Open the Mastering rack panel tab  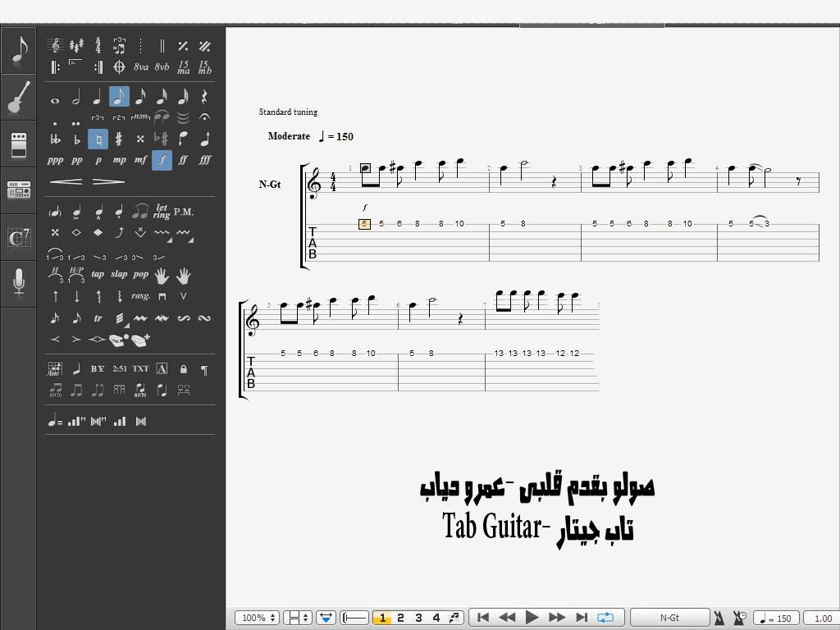[x=18, y=190]
